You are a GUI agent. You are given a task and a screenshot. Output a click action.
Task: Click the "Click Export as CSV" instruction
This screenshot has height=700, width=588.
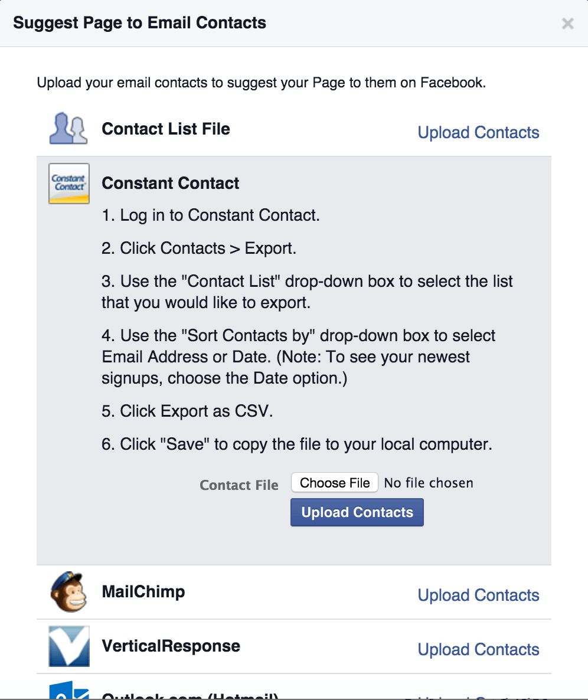pos(187,411)
